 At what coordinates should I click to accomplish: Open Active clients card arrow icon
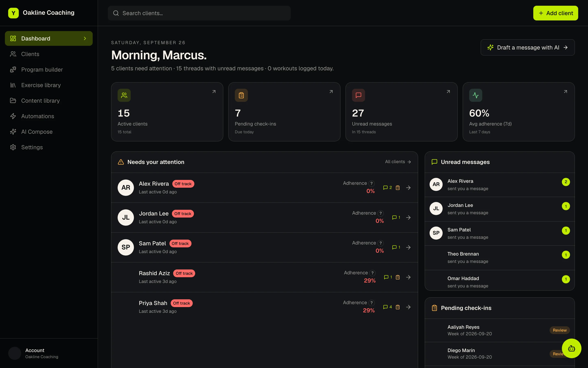tap(214, 92)
